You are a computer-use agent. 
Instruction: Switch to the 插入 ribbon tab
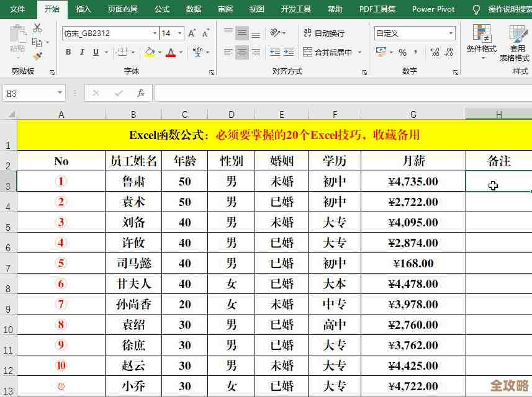(83, 9)
